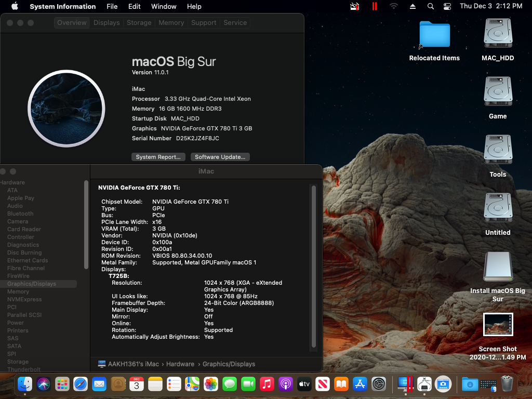Open Messages app in the Dock
The image size is (532, 399).
230,384
